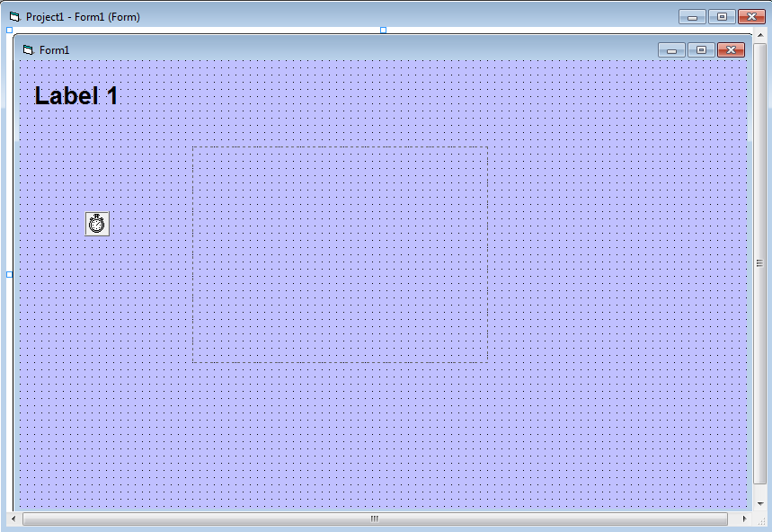Click the left-middle form sizing handle

coord(10,274)
